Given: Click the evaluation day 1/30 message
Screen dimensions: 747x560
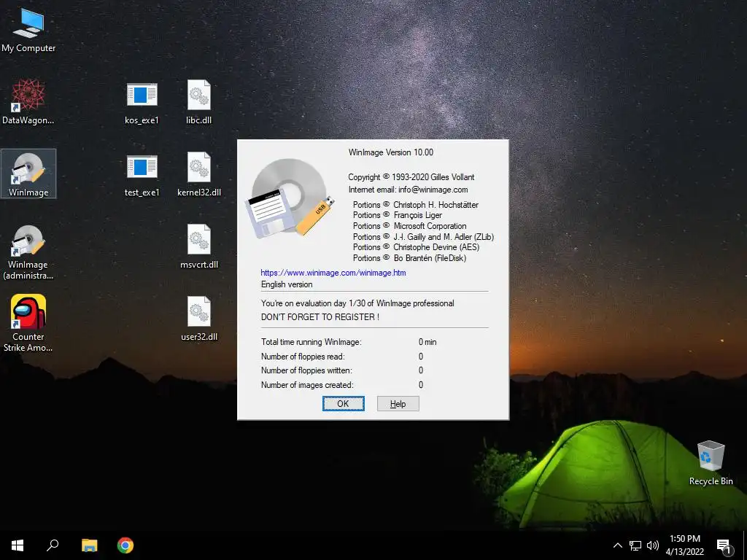Looking at the screenshot, I should tap(357, 303).
